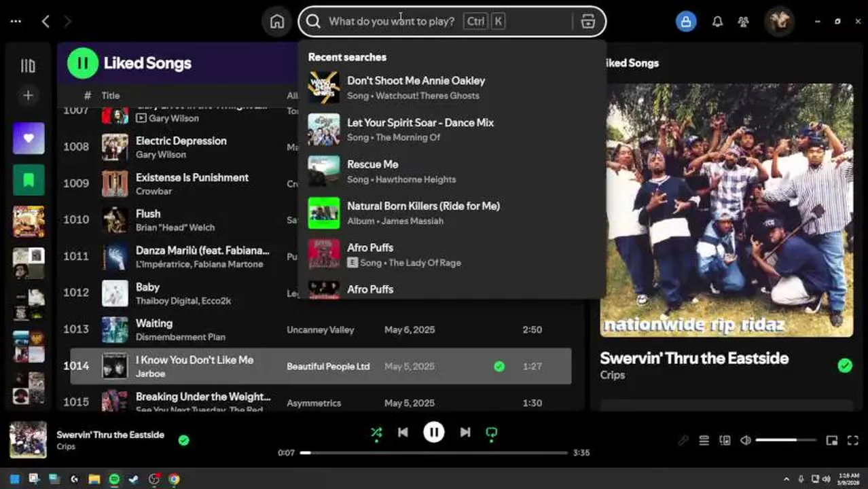Open Steam from the taskbar
868x489 pixels.
click(134, 479)
